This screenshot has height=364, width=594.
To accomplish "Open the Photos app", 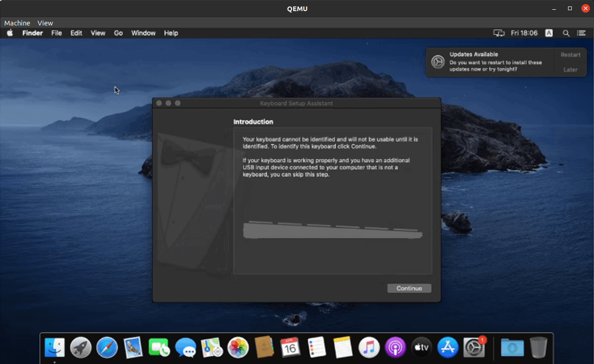I will pyautogui.click(x=238, y=347).
